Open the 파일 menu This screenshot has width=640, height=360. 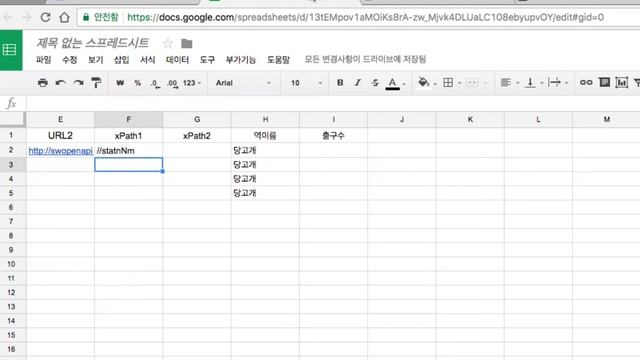point(43,60)
